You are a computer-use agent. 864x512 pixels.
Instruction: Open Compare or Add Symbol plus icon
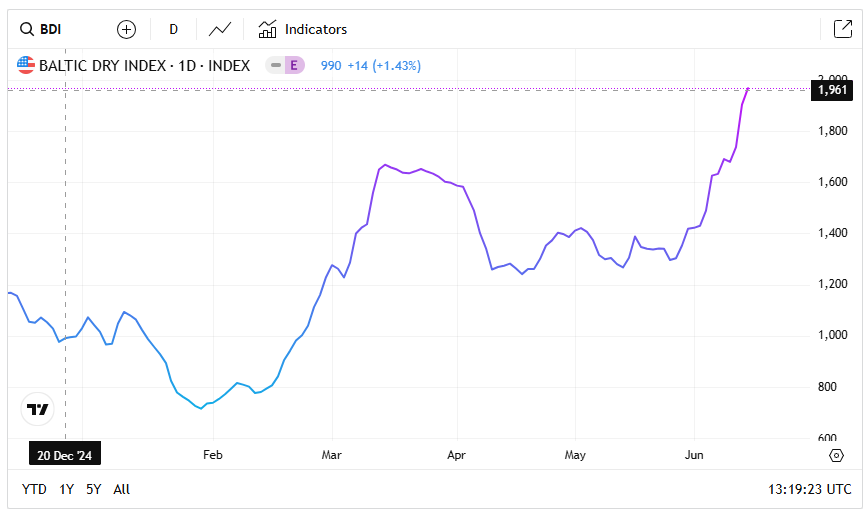coord(126,29)
